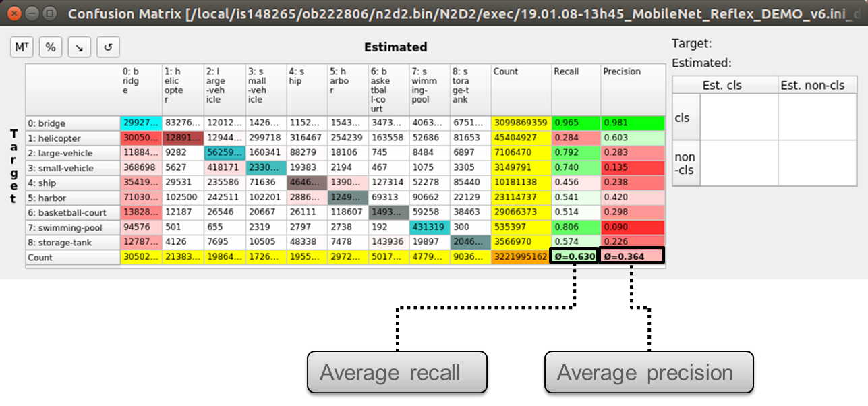Image resolution: width=868 pixels, height=406 pixels.
Task: Click the total count cell 3221995162
Action: pyautogui.click(x=521, y=257)
